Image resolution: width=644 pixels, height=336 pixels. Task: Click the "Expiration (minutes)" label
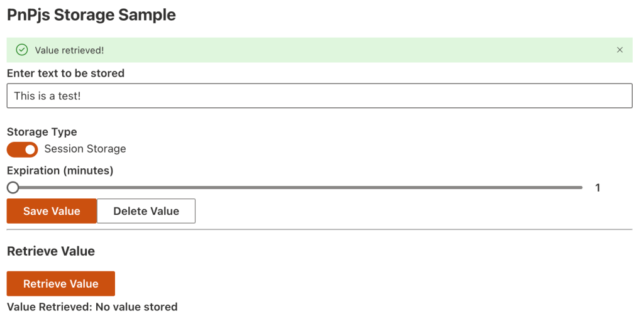pyautogui.click(x=60, y=170)
